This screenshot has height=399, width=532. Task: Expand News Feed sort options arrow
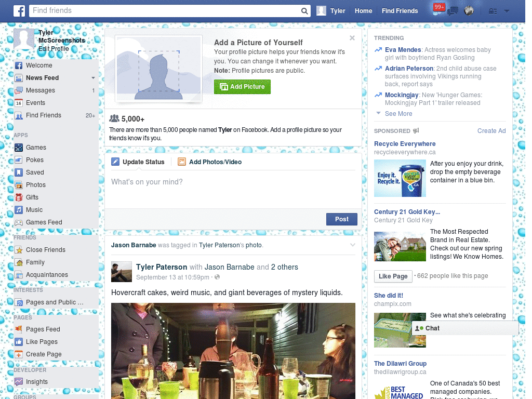point(93,78)
